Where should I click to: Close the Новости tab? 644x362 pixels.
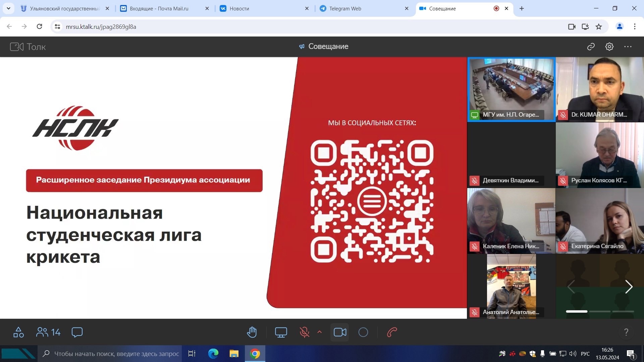(307, 9)
